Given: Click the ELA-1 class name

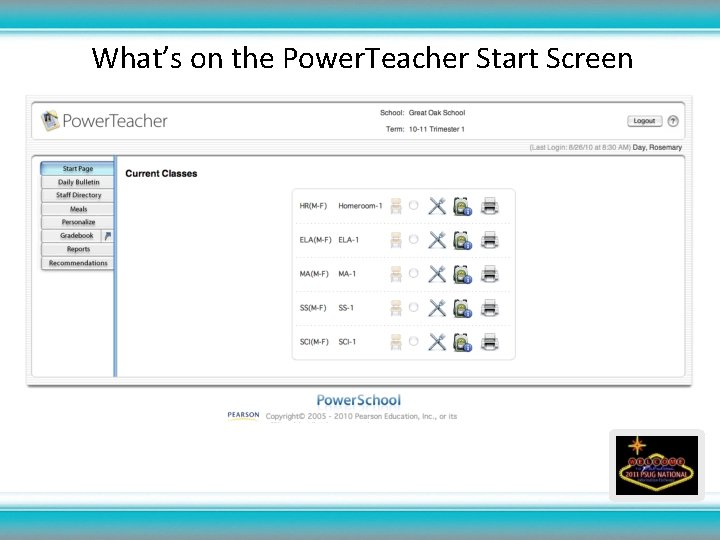Looking at the screenshot, I should click(x=349, y=240).
